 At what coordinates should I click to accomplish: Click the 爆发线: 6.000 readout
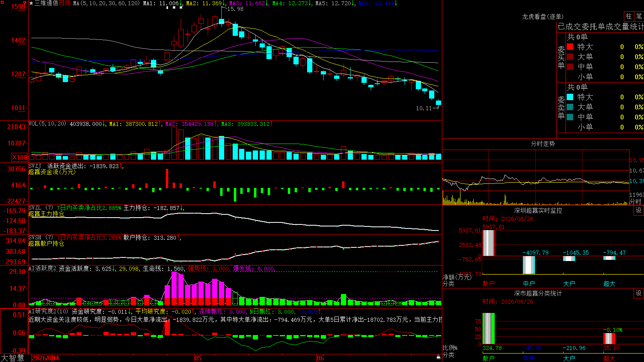coord(254,268)
